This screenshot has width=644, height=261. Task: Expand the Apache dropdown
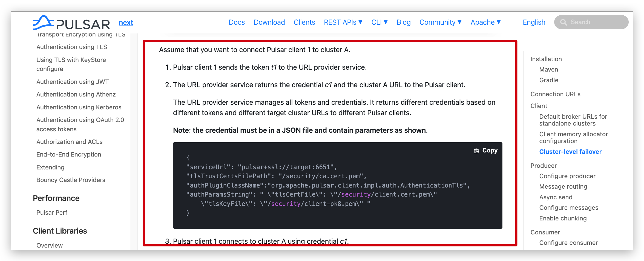point(486,22)
